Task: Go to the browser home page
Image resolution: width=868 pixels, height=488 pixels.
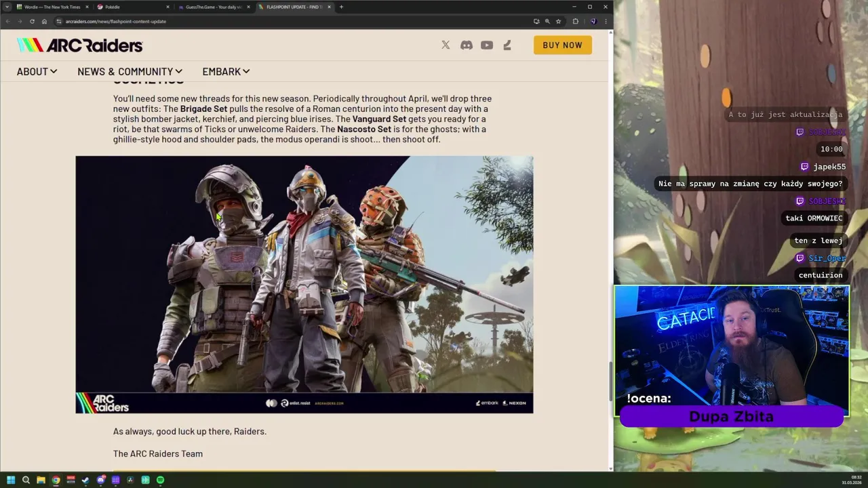Action: click(x=44, y=21)
